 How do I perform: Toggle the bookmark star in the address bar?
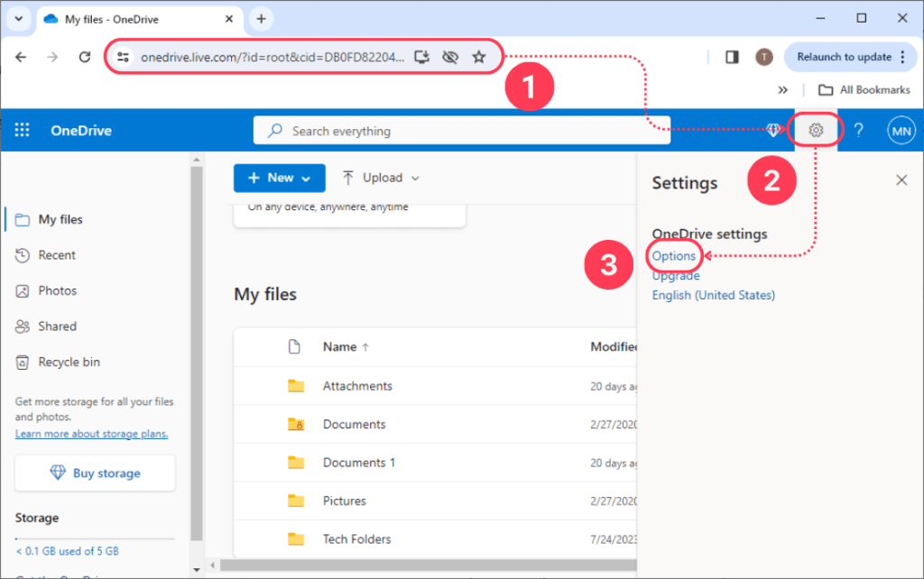(479, 56)
